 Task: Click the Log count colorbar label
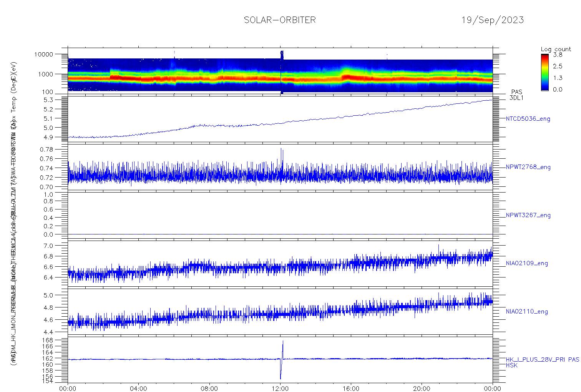[x=556, y=49]
